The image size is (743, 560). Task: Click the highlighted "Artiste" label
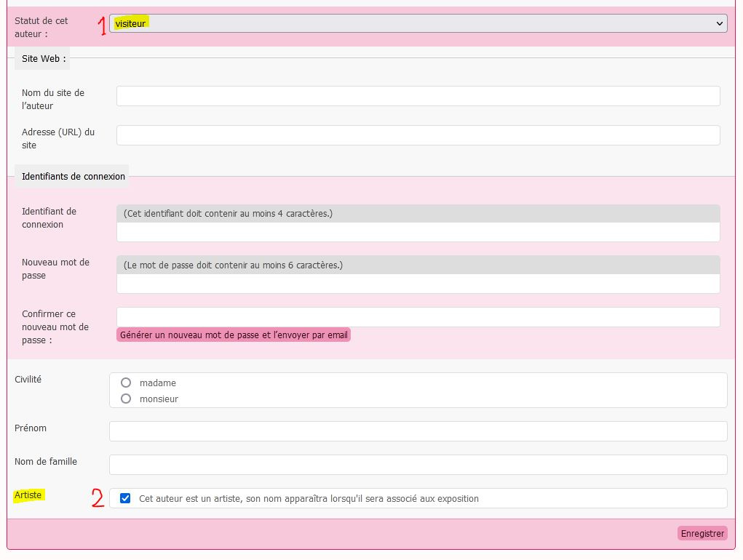[28, 495]
